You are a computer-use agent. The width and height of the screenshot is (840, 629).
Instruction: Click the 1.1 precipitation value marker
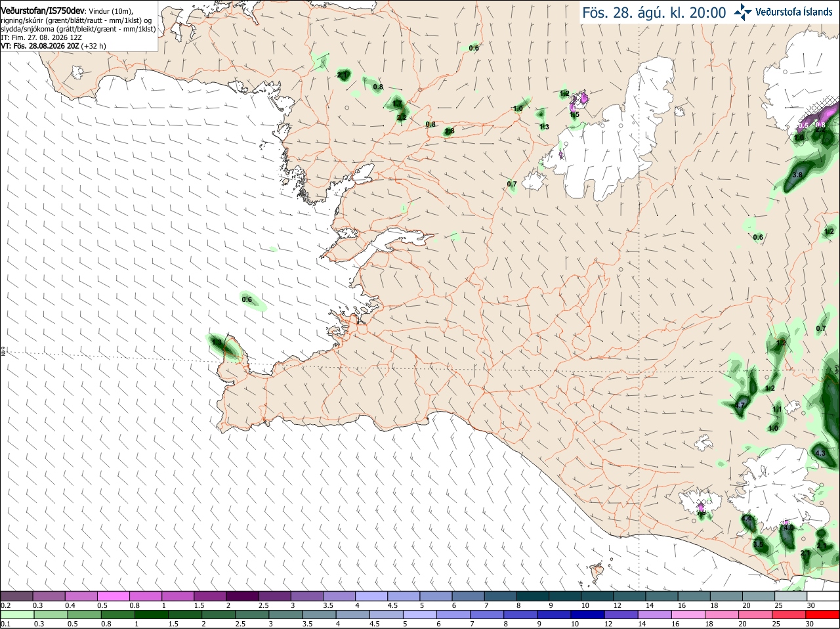click(776, 409)
